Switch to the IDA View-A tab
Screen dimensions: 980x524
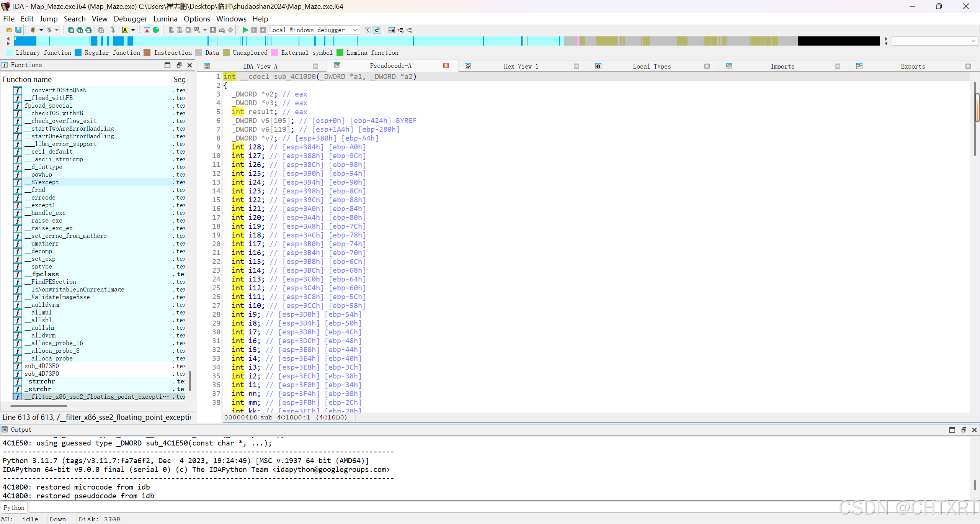point(260,66)
